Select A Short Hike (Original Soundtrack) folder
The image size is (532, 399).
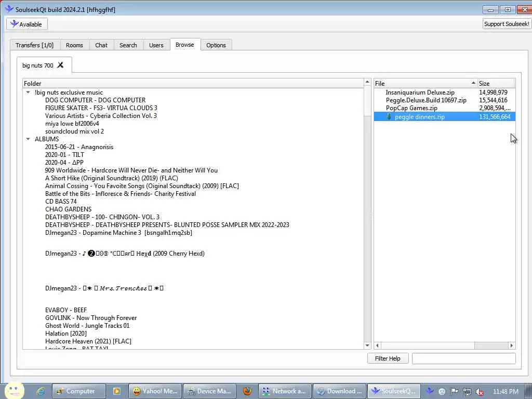pos(111,178)
